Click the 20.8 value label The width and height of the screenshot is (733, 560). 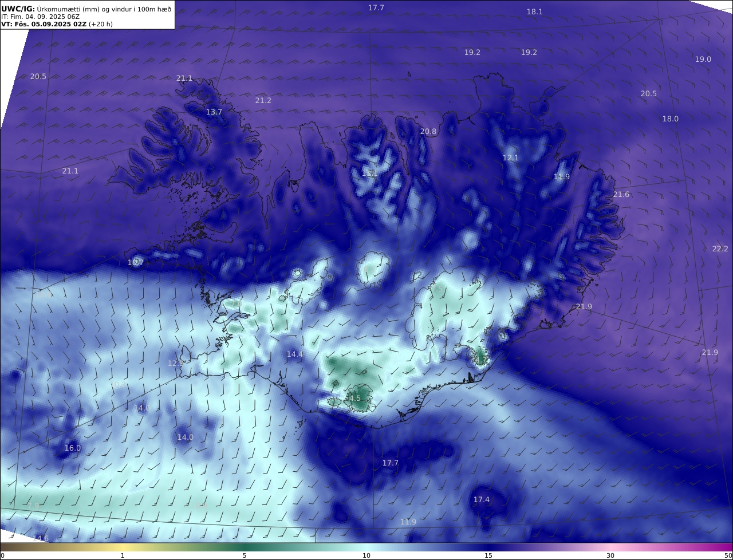(x=428, y=131)
